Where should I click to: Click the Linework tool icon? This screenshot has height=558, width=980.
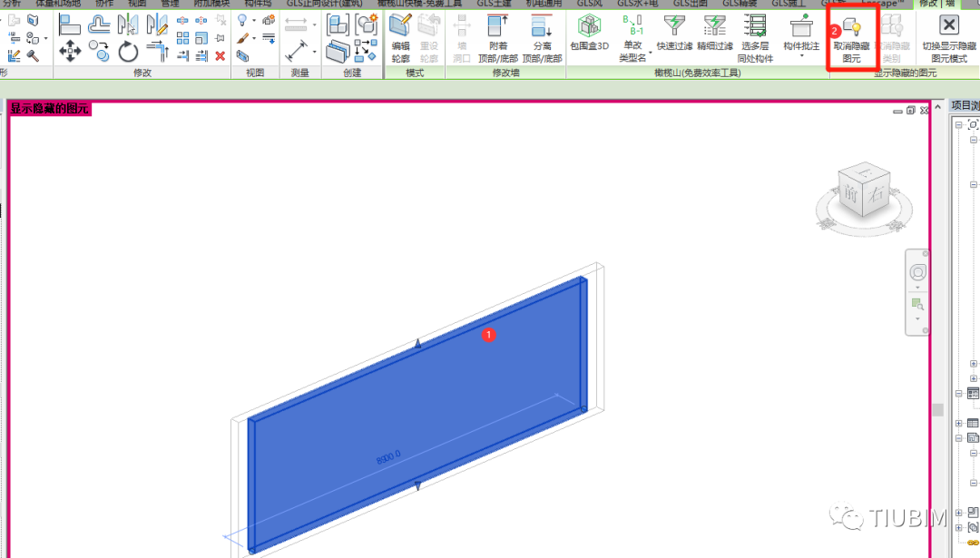269,38
